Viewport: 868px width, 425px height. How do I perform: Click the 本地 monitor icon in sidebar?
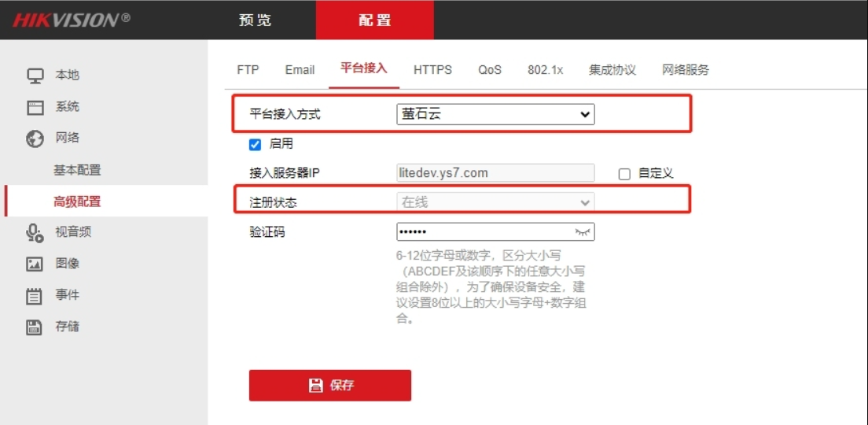[35, 76]
